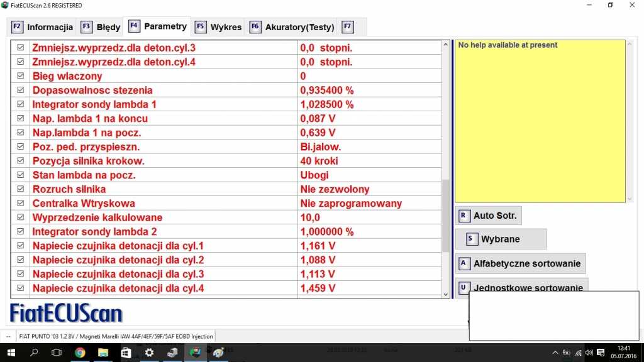Open Settings gear icon in taskbar

coord(149,353)
